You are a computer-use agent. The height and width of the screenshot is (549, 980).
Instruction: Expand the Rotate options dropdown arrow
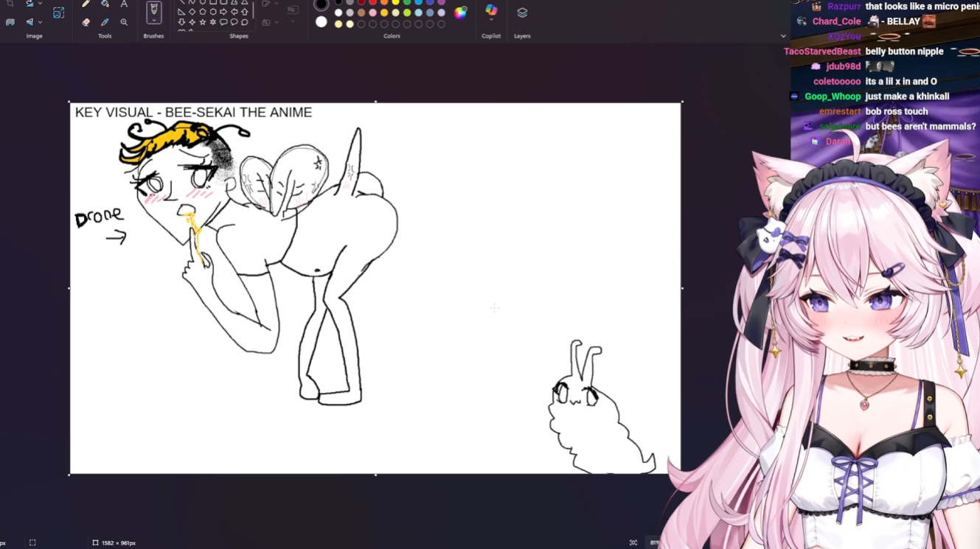(40, 4)
